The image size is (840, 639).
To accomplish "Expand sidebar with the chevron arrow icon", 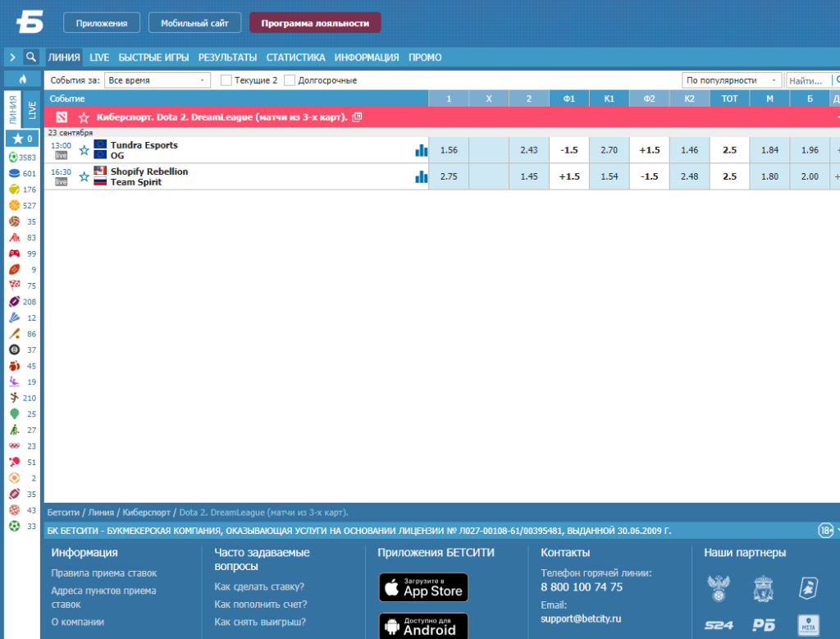I will point(13,57).
